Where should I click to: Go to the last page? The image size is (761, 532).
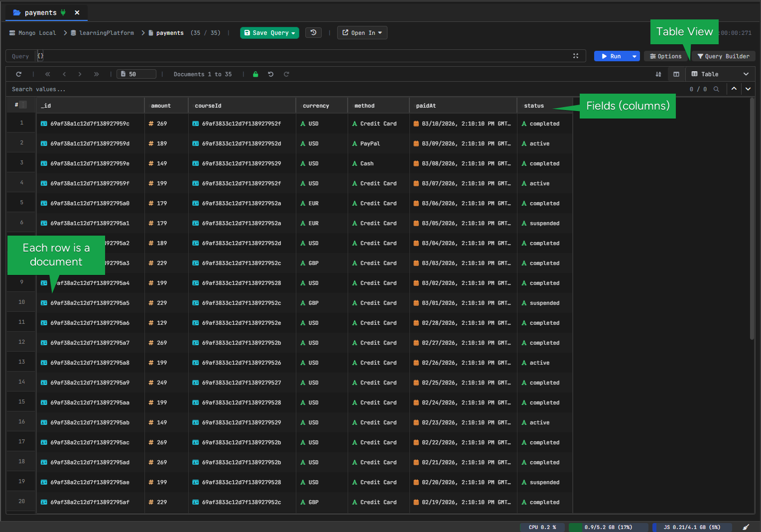click(96, 74)
